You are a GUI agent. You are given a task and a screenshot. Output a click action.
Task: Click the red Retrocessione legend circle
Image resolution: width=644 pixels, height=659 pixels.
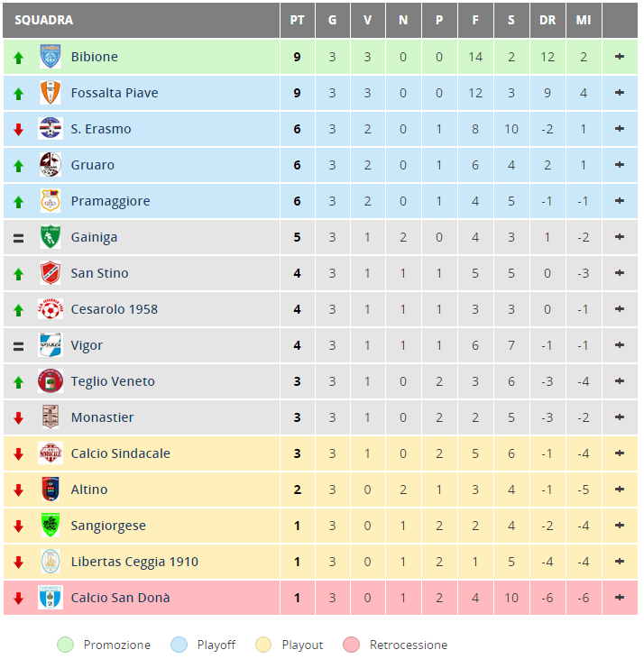click(352, 645)
